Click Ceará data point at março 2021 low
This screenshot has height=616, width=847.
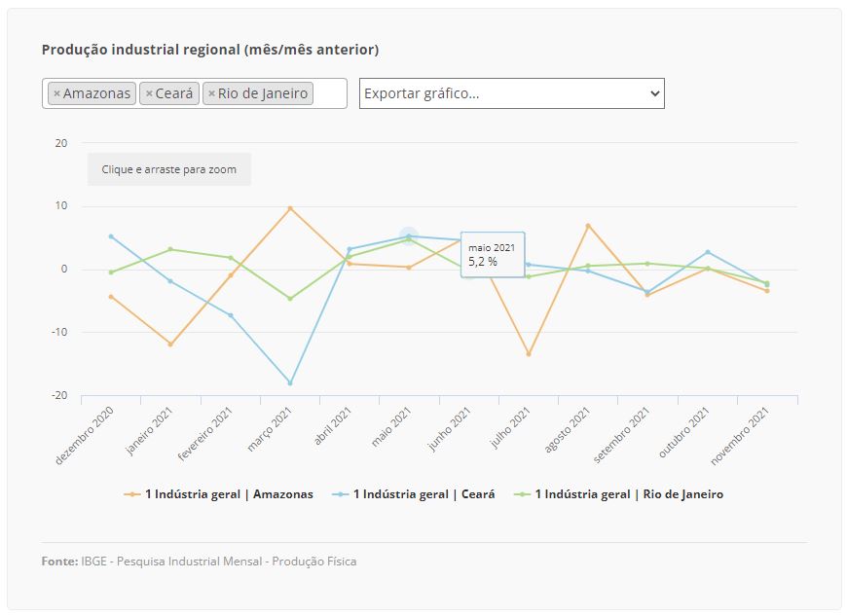tap(290, 383)
